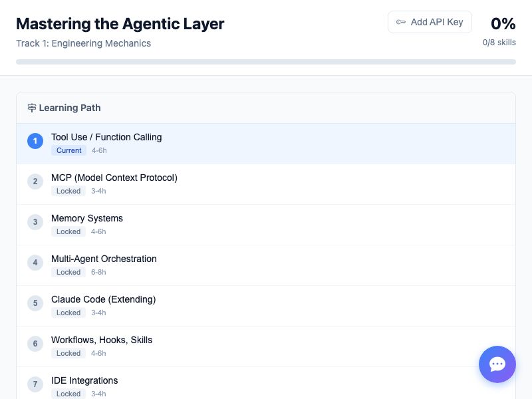Expand the Multi-Agent Orchestration entry
The height and width of the screenshot is (399, 532).
[x=104, y=259]
